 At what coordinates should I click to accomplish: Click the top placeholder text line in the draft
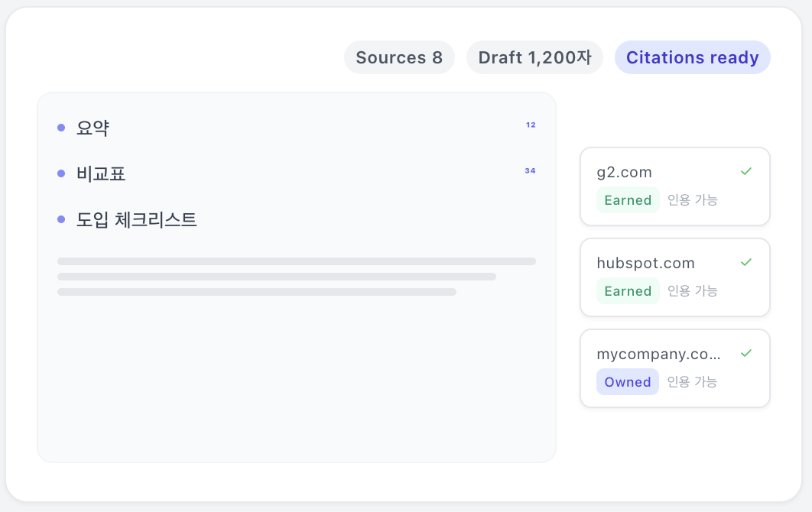[297, 261]
